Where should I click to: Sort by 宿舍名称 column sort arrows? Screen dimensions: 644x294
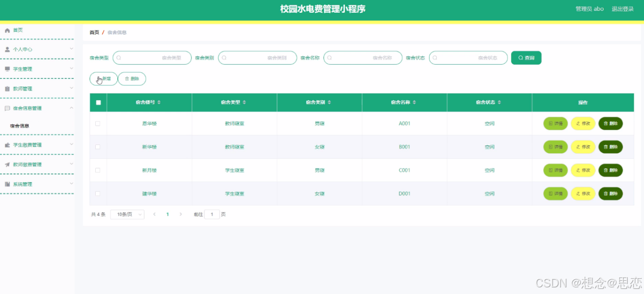(414, 102)
